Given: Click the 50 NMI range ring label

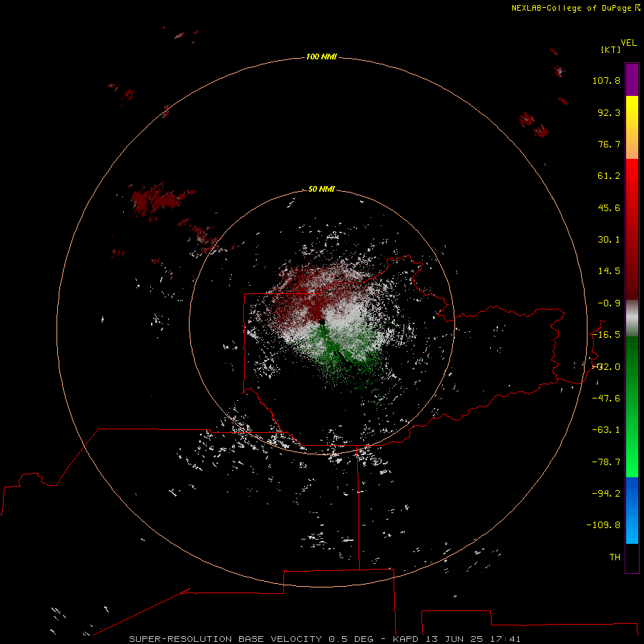Looking at the screenshot, I should pyautogui.click(x=321, y=189).
